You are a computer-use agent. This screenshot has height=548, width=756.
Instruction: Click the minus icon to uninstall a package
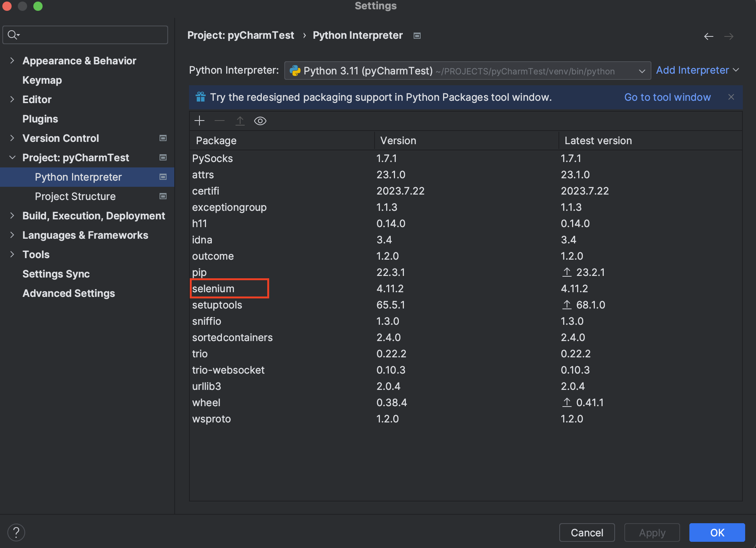coord(220,121)
